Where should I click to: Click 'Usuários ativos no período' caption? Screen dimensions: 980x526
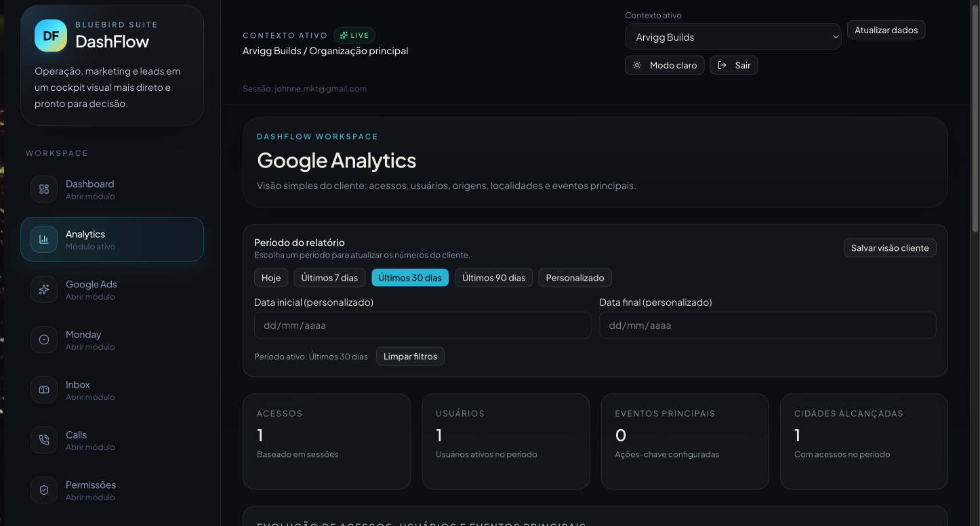[x=487, y=454]
